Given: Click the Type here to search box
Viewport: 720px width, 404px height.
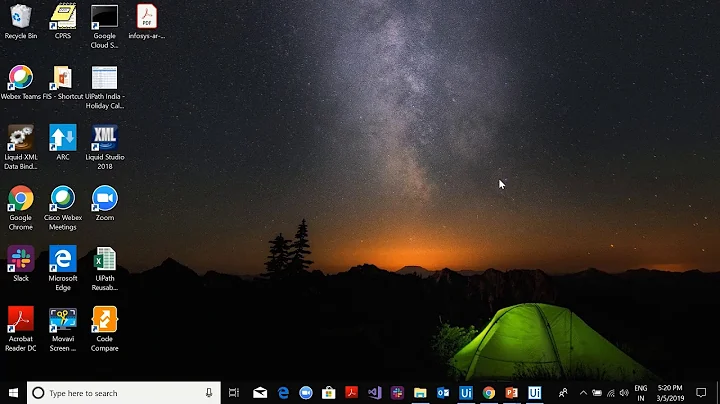Looking at the screenshot, I should coord(124,393).
